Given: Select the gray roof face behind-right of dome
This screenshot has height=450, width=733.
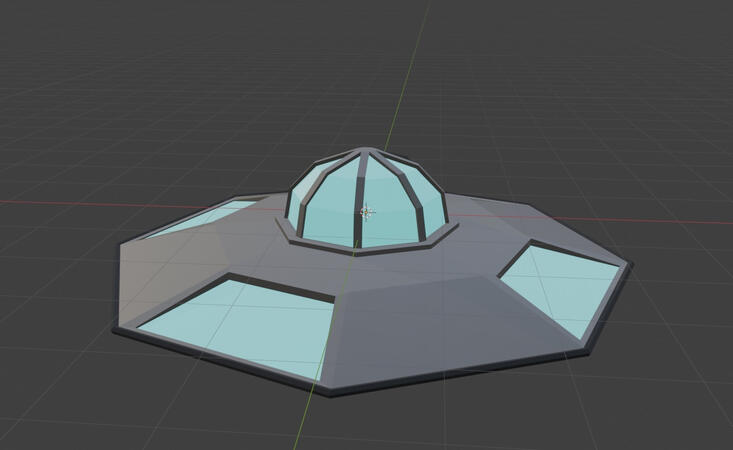Looking at the screenshot, I should [x=500, y=215].
